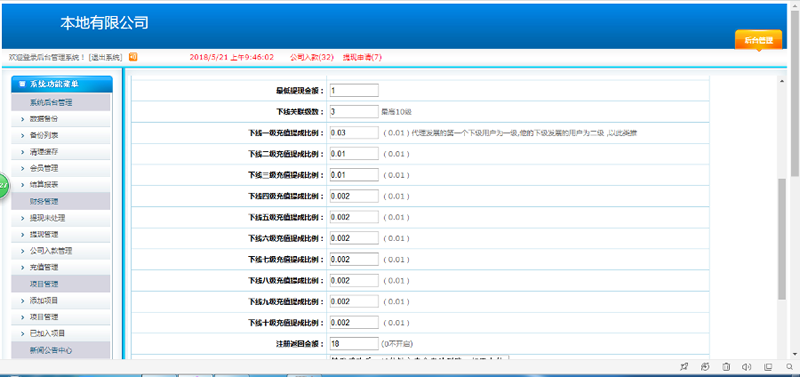This screenshot has width=800, height=377.
Task: Mute sound via status bar speaker icon
Action: [x=747, y=366]
